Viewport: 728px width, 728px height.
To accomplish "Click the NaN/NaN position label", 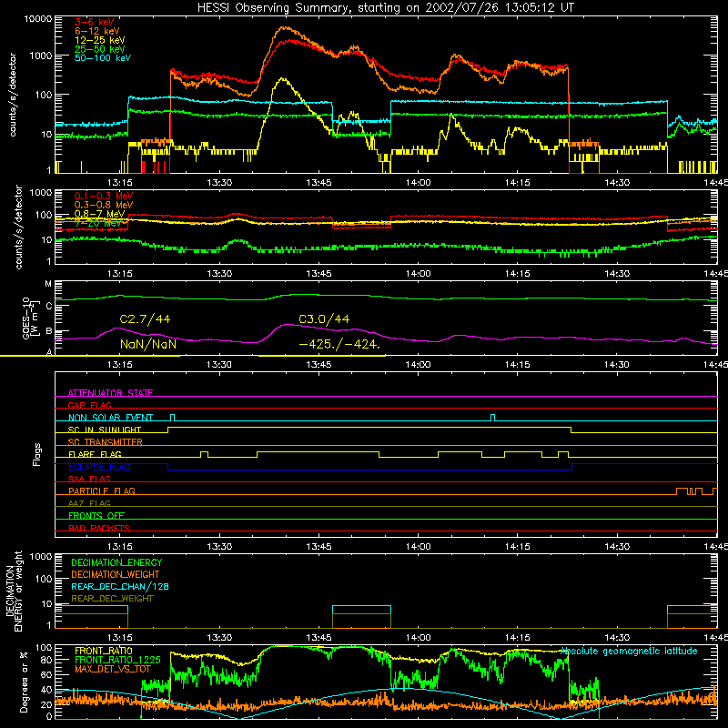I will (x=148, y=344).
